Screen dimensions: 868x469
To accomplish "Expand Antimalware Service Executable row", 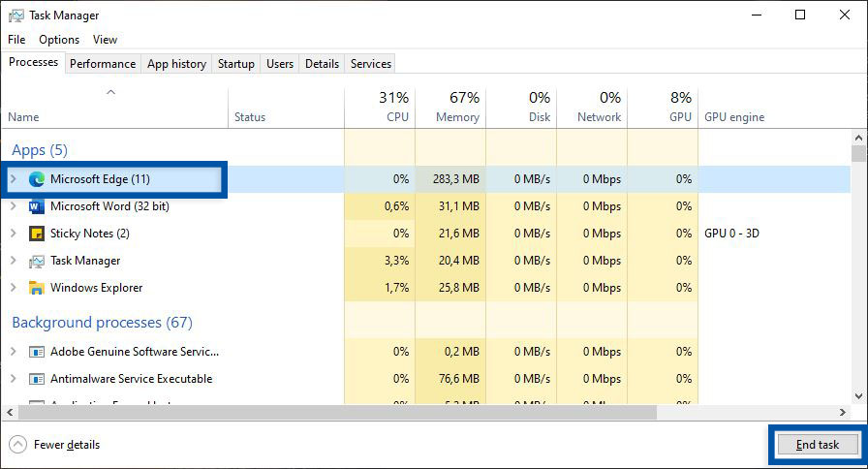I will 14,378.
